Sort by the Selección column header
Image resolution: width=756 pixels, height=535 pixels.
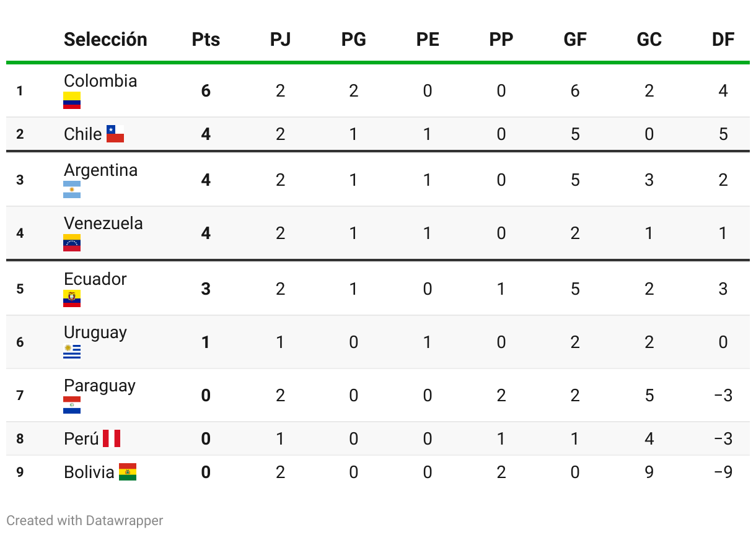tap(105, 40)
